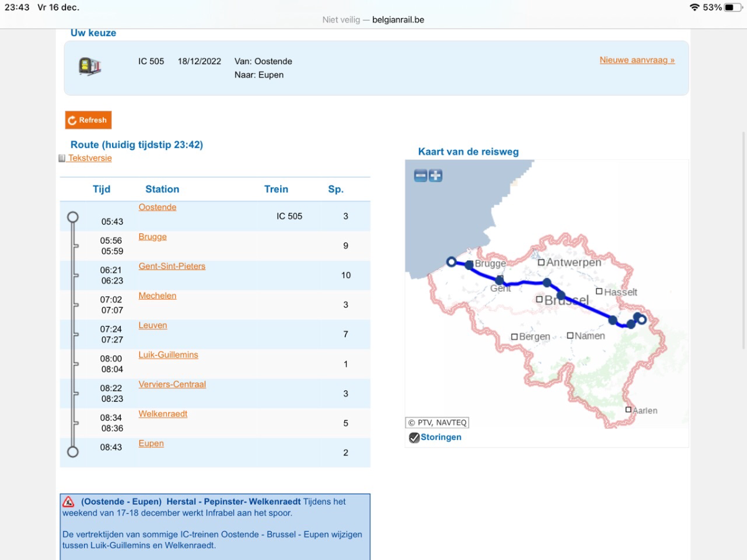
Task: Toggle the Storingen checkbox
Action: pos(414,437)
